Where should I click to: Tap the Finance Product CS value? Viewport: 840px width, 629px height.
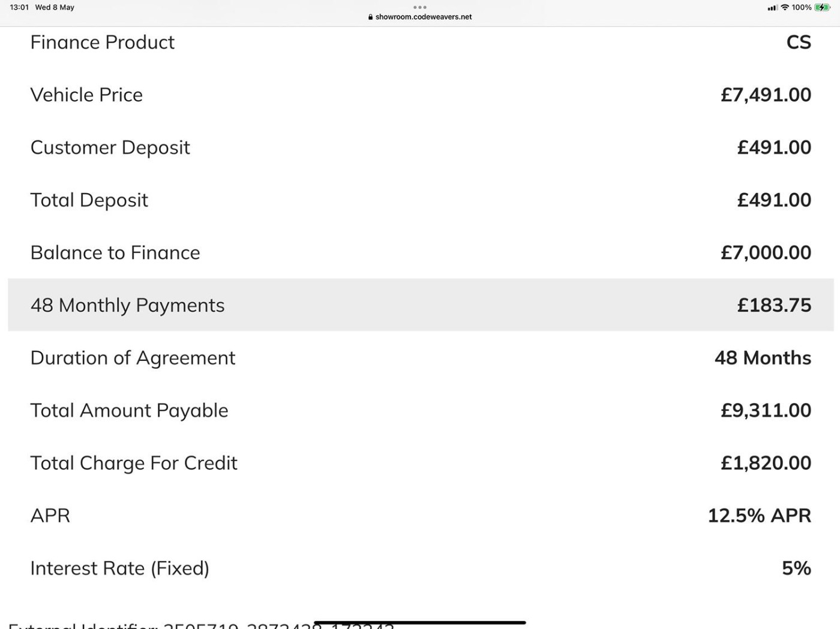click(x=799, y=42)
